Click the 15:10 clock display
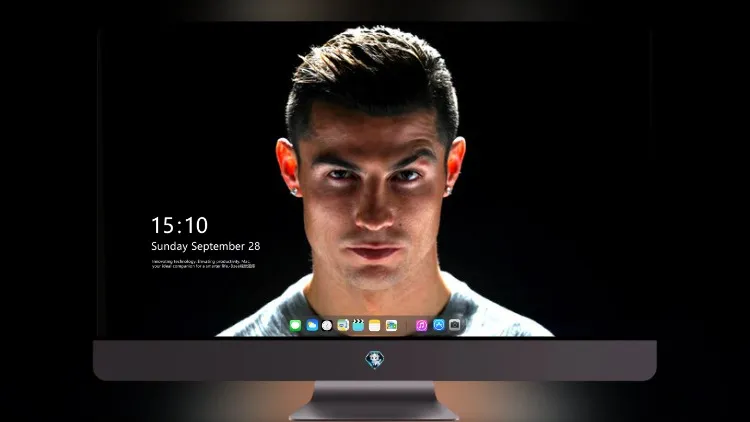 [179, 225]
